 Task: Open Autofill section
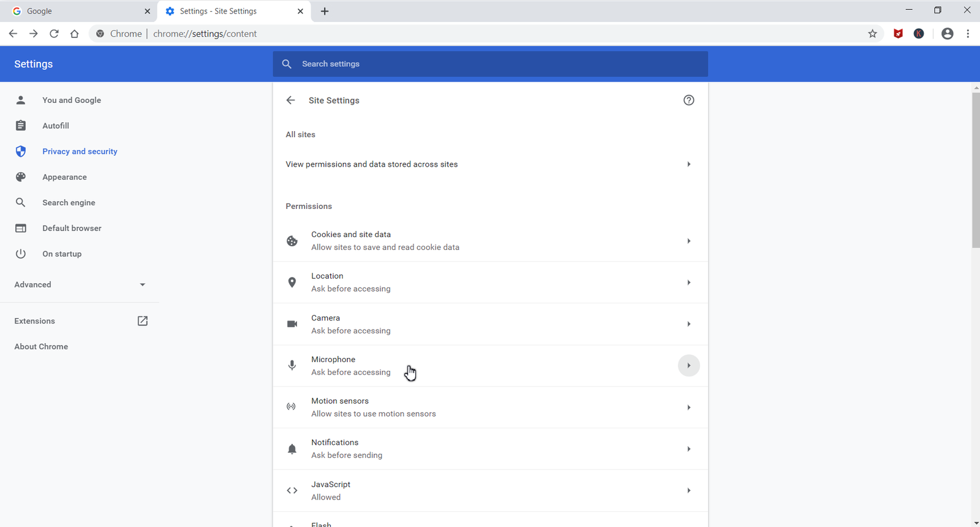(56, 126)
